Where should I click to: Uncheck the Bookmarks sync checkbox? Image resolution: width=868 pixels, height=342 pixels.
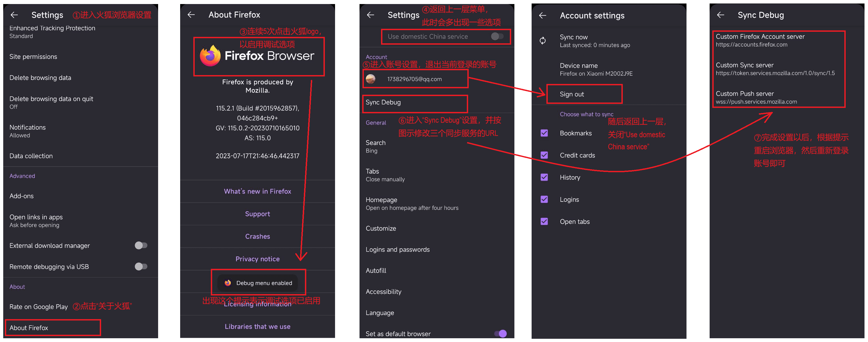pos(544,133)
